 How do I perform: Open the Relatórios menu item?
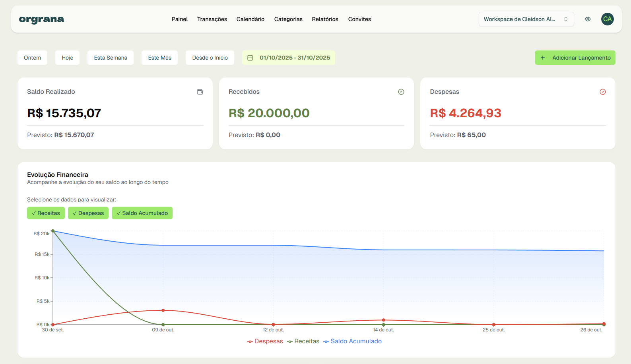coord(325,19)
